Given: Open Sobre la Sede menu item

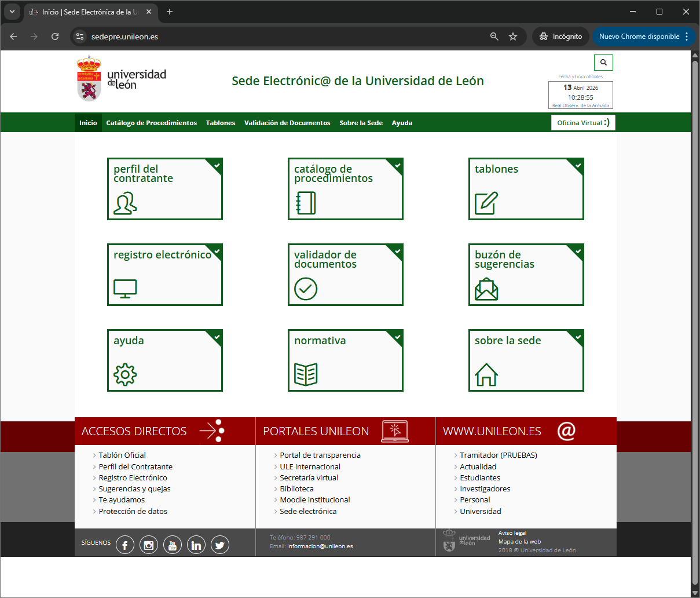Looking at the screenshot, I should tap(361, 123).
